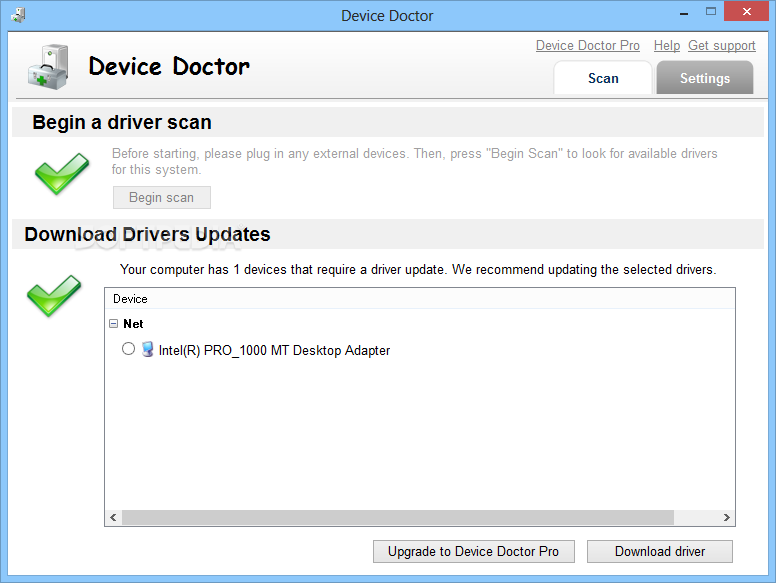Select the Net category label

click(133, 324)
